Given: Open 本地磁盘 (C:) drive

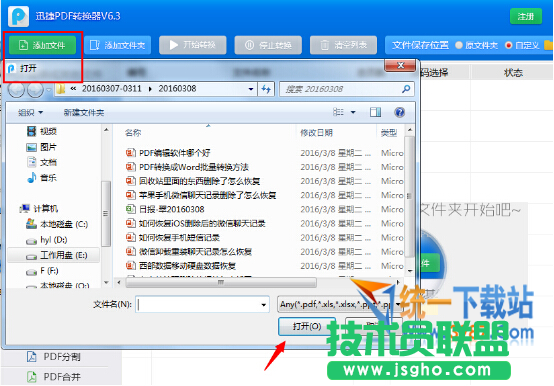Looking at the screenshot, I should (57, 224).
